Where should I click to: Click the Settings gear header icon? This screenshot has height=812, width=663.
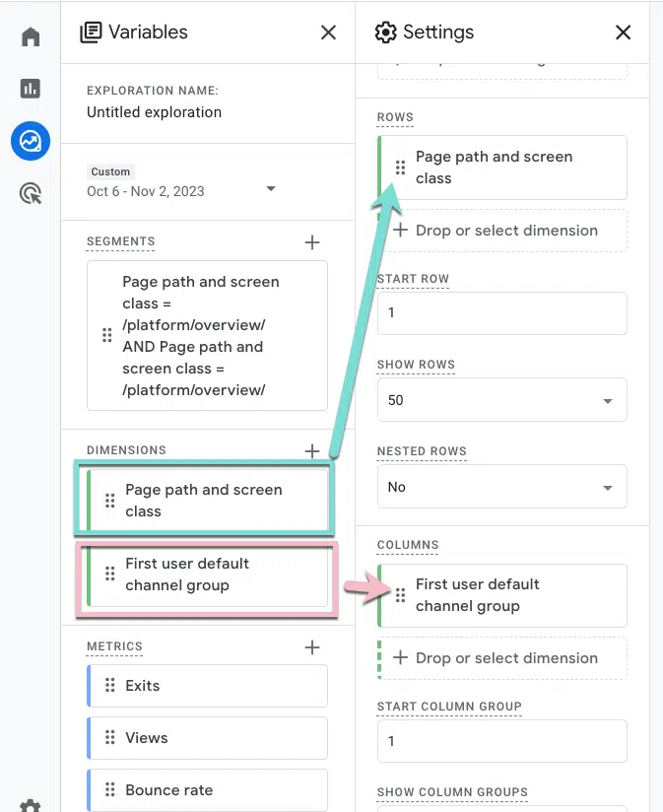385,33
